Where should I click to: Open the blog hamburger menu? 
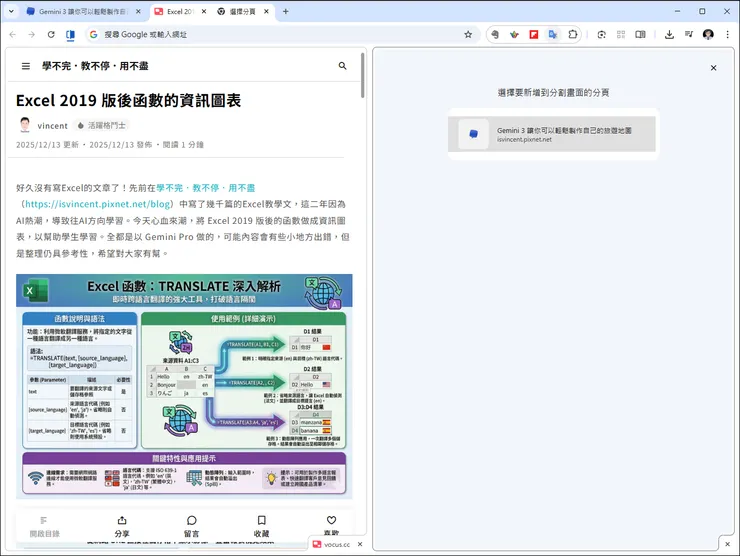click(26, 66)
